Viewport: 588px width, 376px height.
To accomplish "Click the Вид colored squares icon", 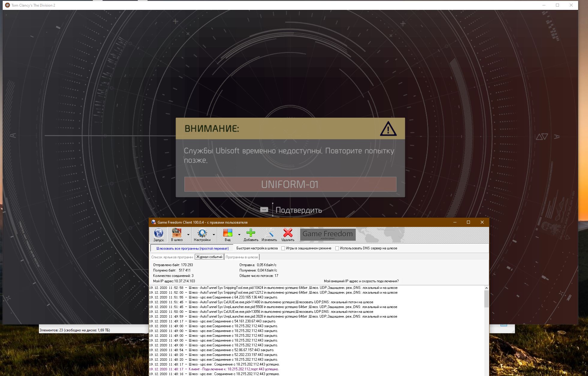I will pyautogui.click(x=227, y=233).
